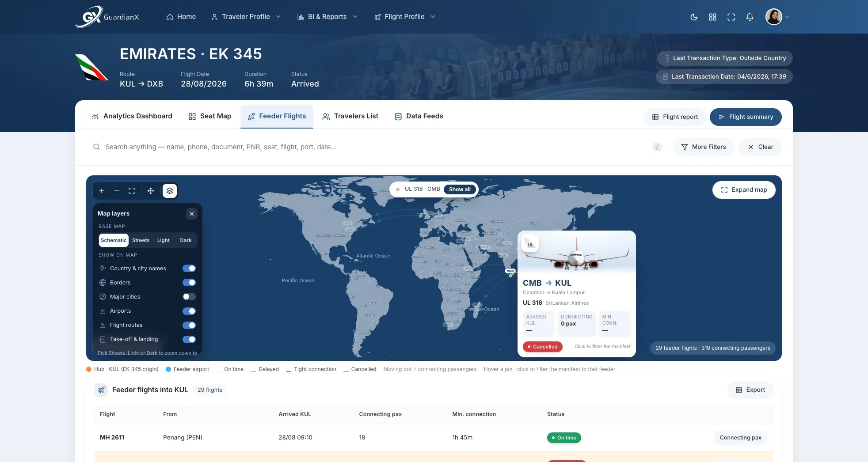Screen dimensions: 868x462
Task: Open the notifications bell
Action: click(x=750, y=17)
